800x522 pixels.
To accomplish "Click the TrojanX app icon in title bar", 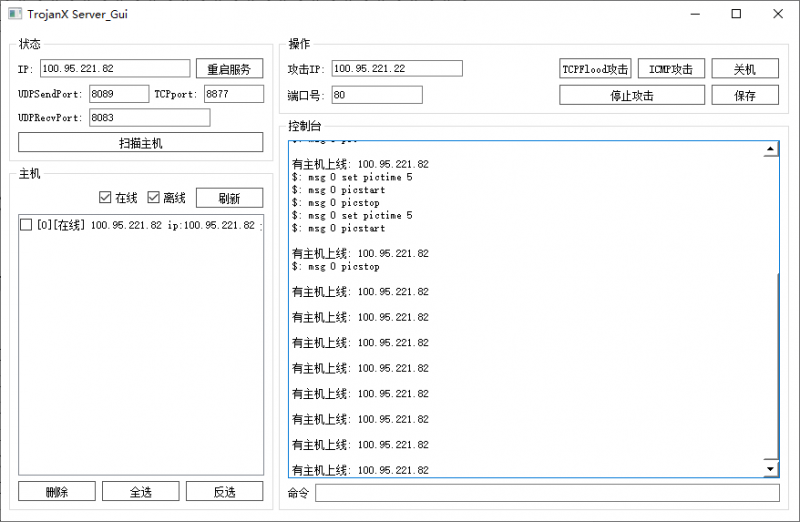I will coord(15,14).
